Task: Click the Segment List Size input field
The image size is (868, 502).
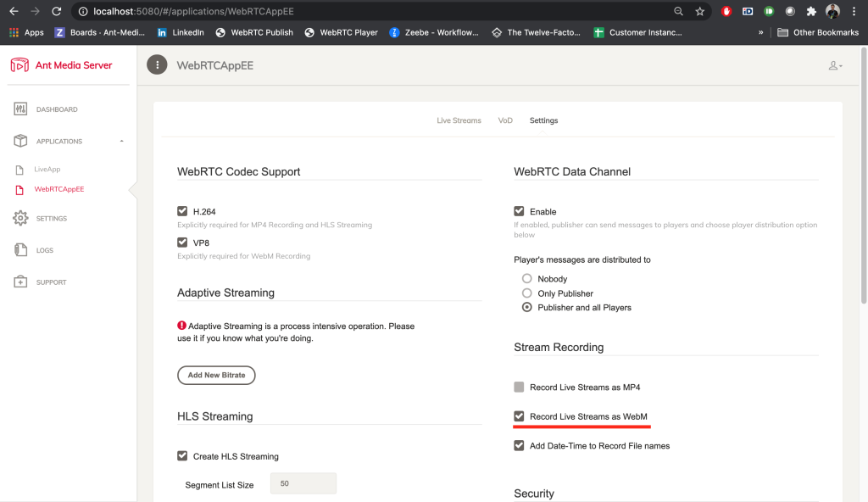Action: pyautogui.click(x=303, y=483)
